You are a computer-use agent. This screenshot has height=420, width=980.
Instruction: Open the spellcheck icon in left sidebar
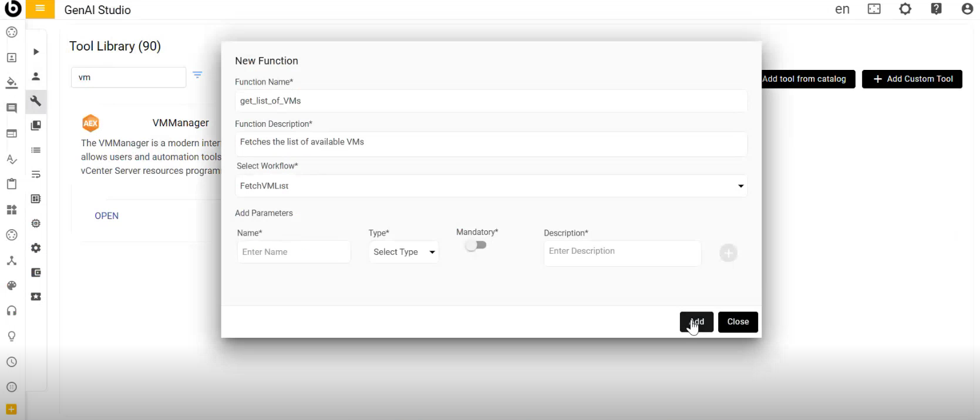(x=12, y=159)
